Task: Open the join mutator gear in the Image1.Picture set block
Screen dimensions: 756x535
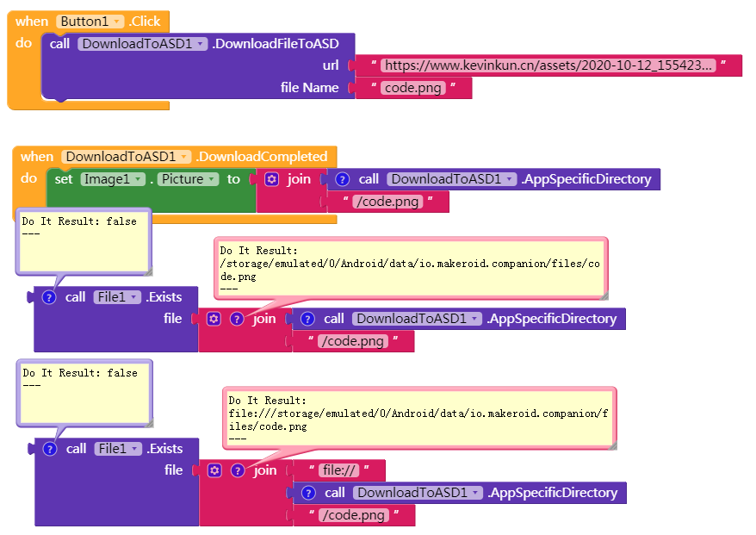Action: tap(272, 179)
